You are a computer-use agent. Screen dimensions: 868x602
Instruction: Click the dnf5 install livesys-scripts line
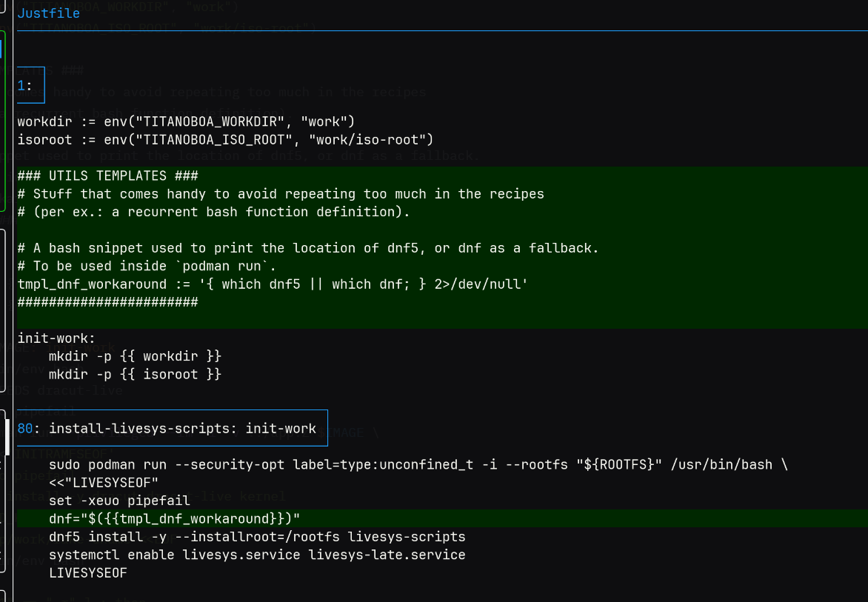(x=257, y=536)
